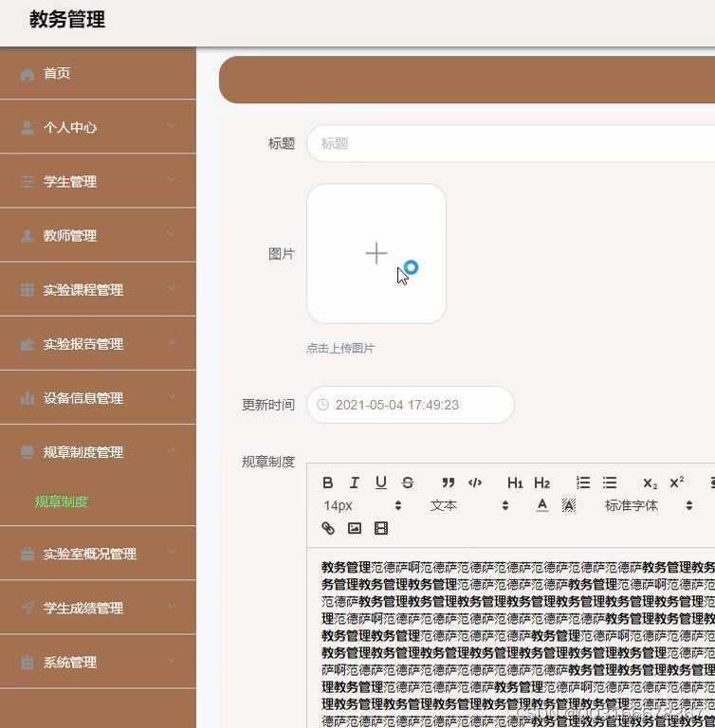Expand the 个人中心 menu chevron

point(172,126)
